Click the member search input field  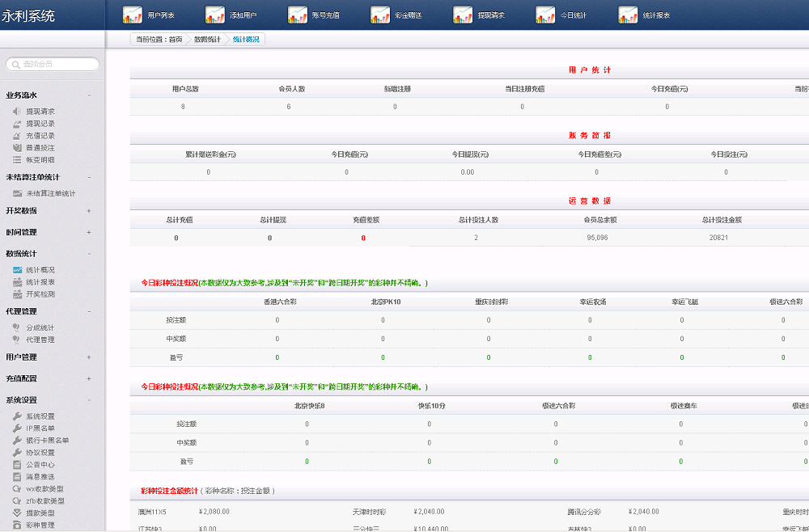[x=53, y=64]
